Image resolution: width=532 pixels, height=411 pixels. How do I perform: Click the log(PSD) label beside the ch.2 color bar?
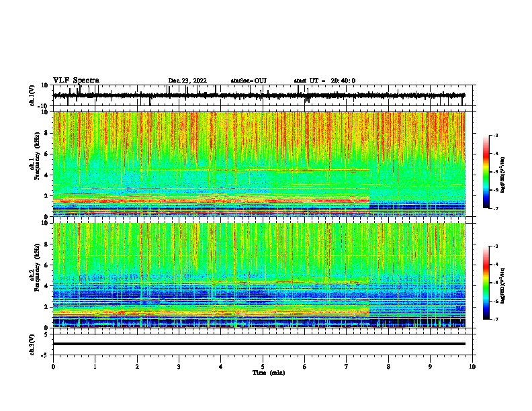[x=502, y=285]
